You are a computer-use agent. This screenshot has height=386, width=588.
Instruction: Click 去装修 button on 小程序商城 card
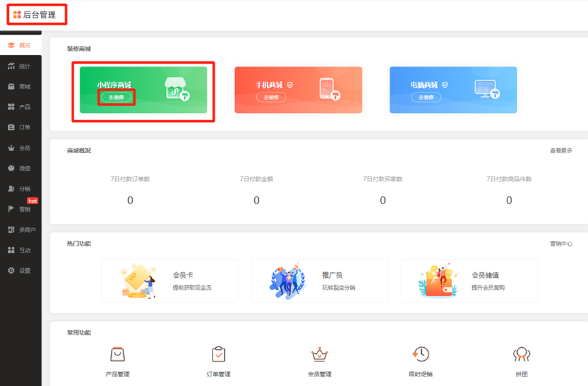[117, 97]
